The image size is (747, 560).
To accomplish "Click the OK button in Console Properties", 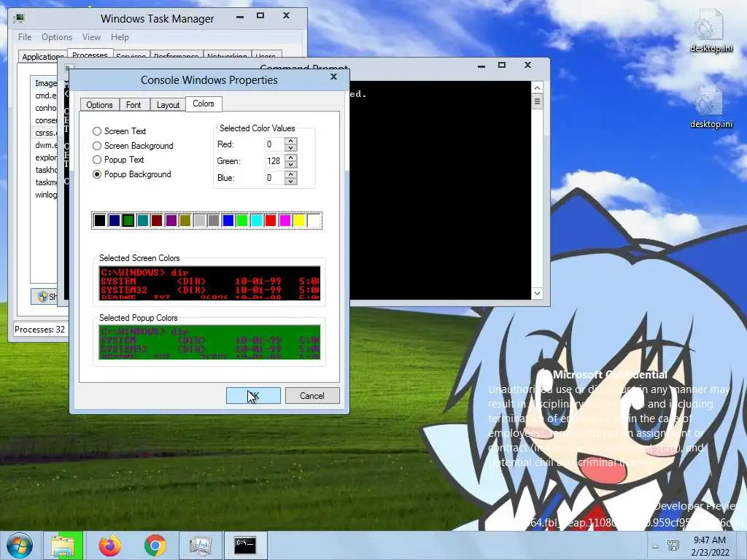I will pos(253,396).
